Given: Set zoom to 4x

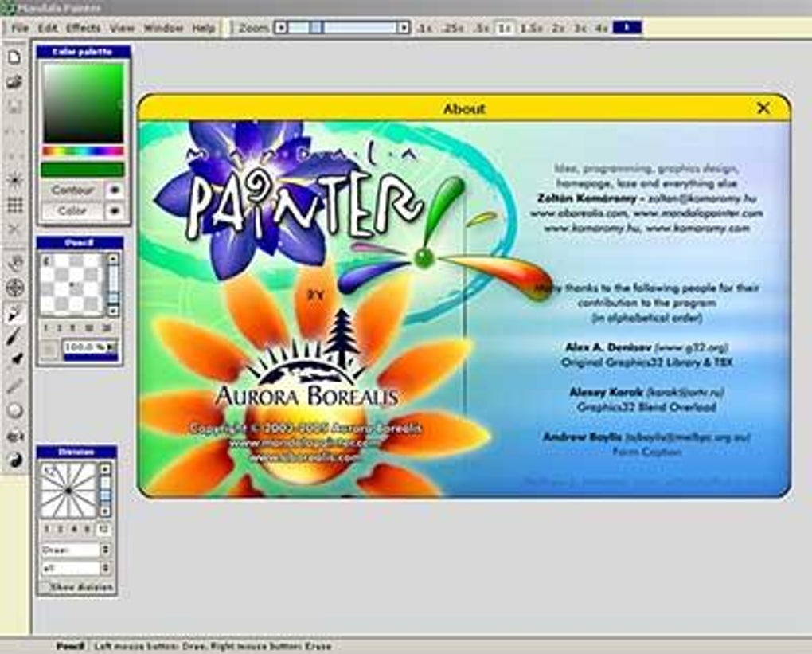Looking at the screenshot, I should (x=601, y=28).
